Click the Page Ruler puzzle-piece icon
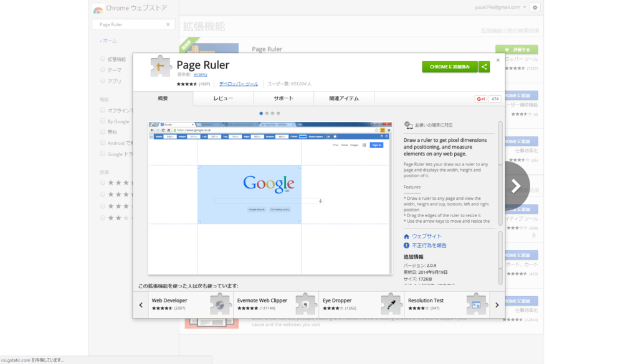 pyautogui.click(x=160, y=67)
